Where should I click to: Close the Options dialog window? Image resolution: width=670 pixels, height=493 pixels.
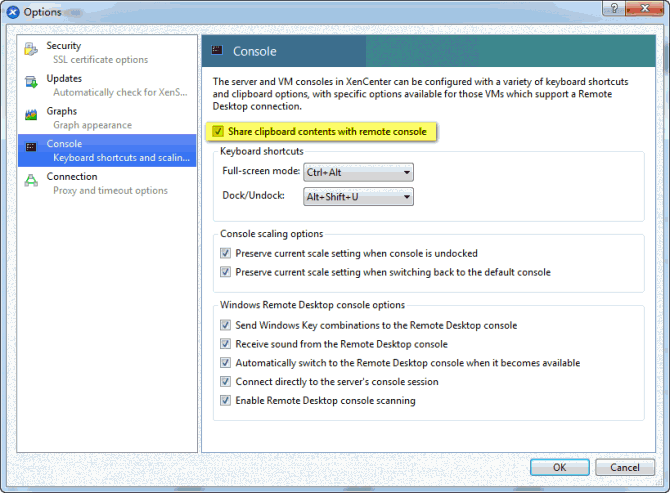tap(644, 8)
